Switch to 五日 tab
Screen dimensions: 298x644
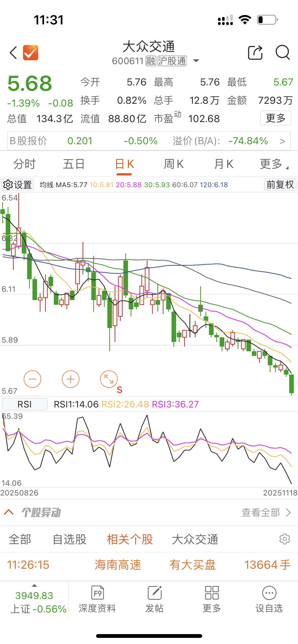pos(74,164)
